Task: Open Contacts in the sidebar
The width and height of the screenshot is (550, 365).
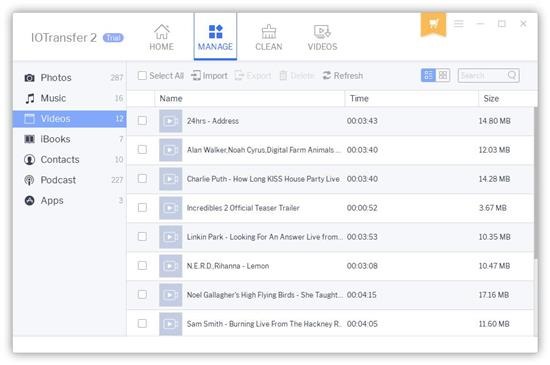Action: (x=69, y=160)
